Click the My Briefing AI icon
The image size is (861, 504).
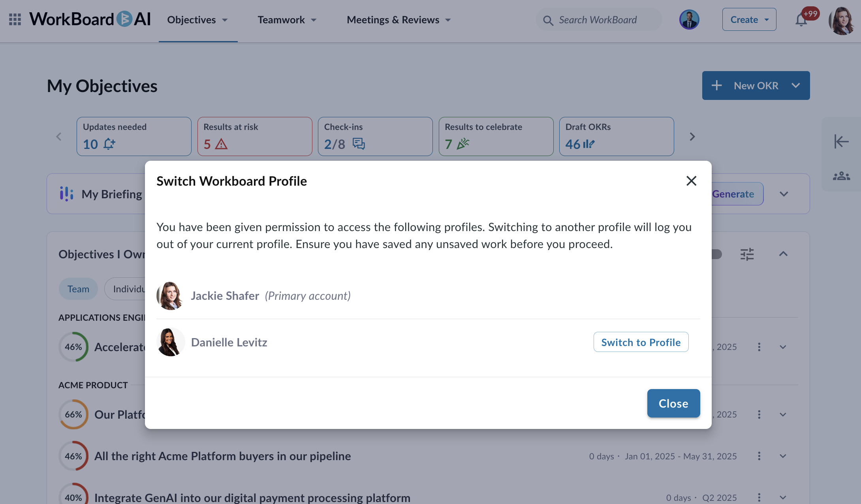click(x=67, y=194)
